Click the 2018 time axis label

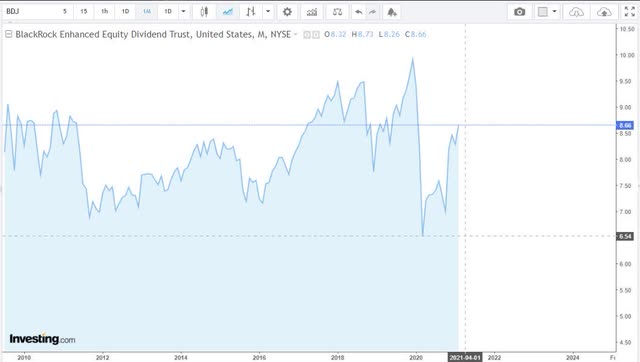point(338,358)
